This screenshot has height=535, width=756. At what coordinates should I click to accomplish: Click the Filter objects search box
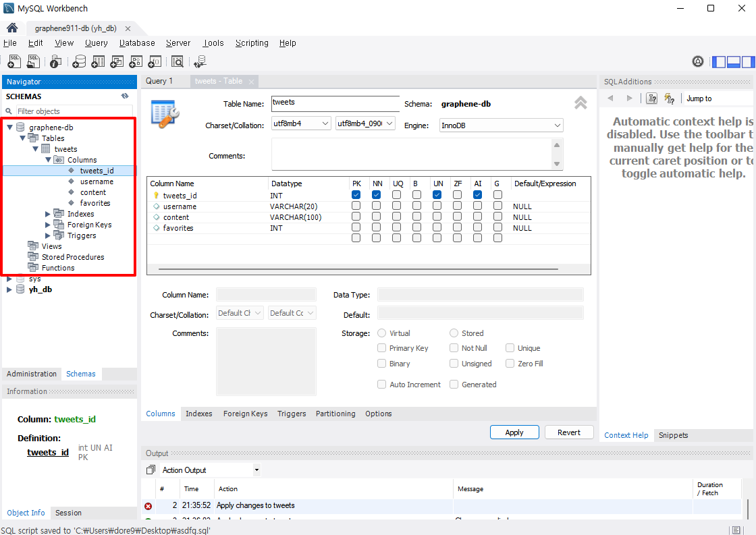coord(74,111)
